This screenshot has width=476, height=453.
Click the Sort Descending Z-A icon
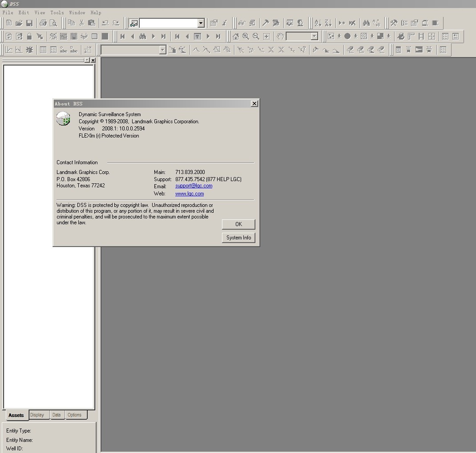coord(328,23)
